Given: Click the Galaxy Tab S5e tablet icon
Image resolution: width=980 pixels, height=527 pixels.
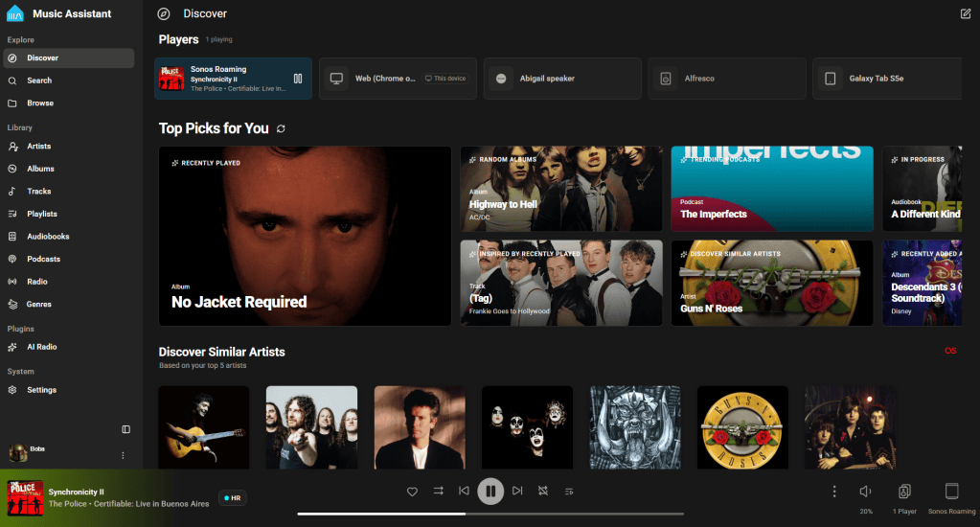Looking at the screenshot, I should [x=830, y=79].
